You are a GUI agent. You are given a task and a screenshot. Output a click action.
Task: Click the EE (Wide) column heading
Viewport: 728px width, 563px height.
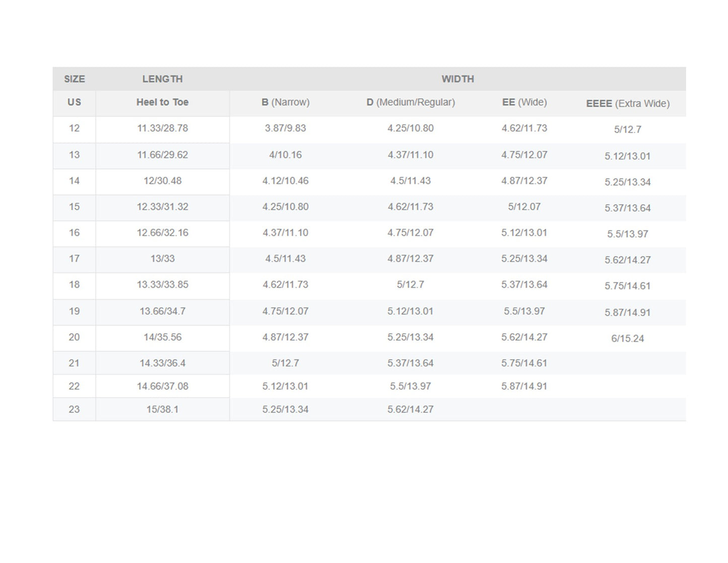(x=524, y=102)
